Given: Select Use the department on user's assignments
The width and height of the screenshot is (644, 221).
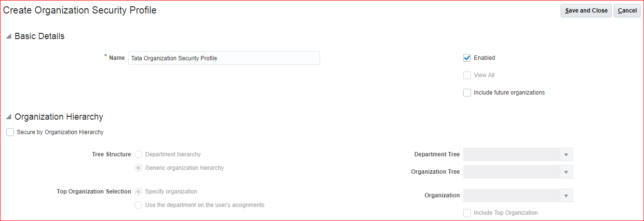Looking at the screenshot, I should 138,205.
